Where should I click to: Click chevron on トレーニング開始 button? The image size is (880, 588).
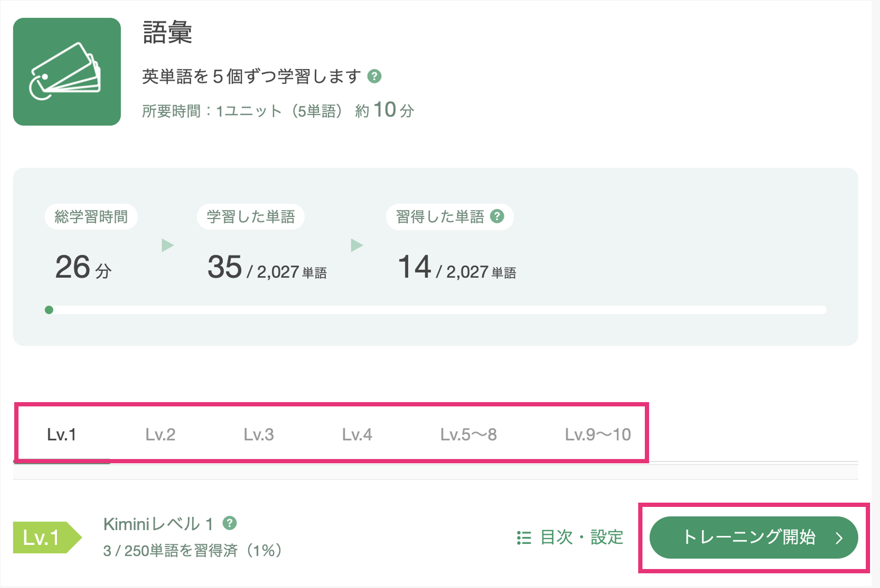840,538
